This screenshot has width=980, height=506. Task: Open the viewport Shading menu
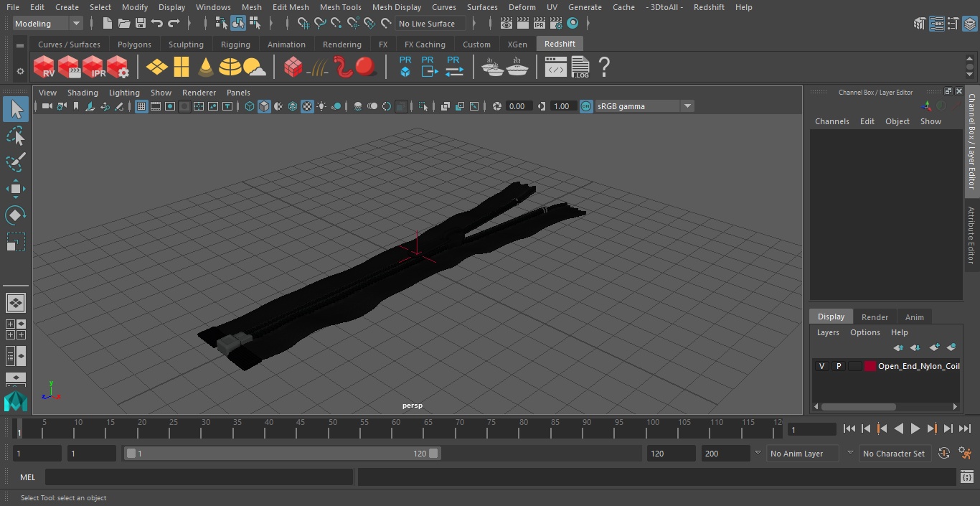(83, 93)
